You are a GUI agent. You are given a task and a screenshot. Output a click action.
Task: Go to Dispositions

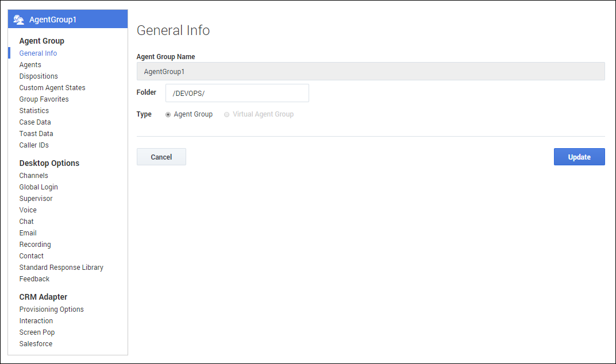[38, 76]
